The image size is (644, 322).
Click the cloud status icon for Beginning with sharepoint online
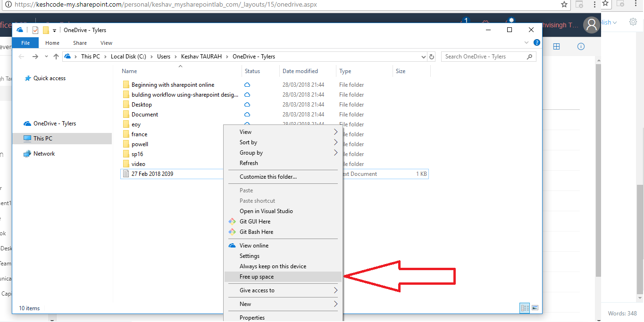tap(247, 85)
